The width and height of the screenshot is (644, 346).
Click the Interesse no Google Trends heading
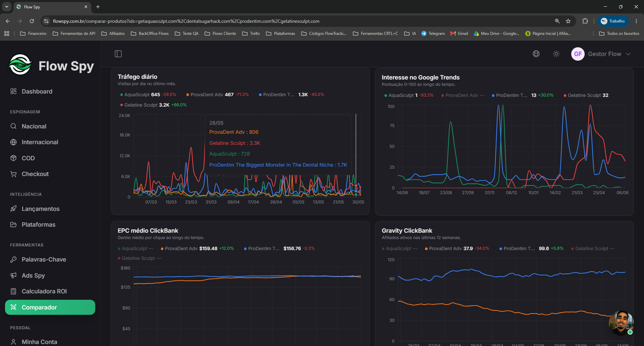pos(421,77)
